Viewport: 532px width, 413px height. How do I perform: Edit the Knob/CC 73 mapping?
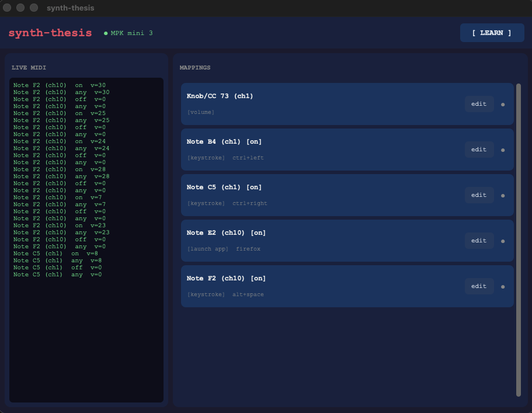(x=479, y=104)
